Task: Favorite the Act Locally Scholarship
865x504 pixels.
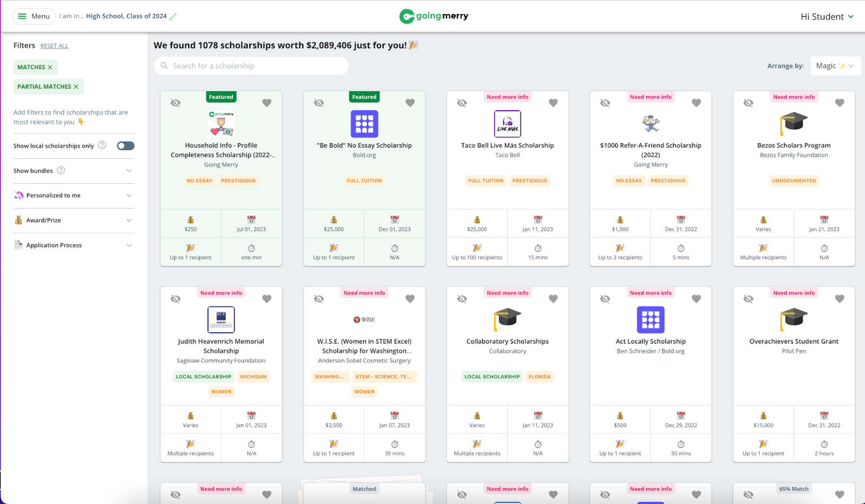Action: click(696, 299)
